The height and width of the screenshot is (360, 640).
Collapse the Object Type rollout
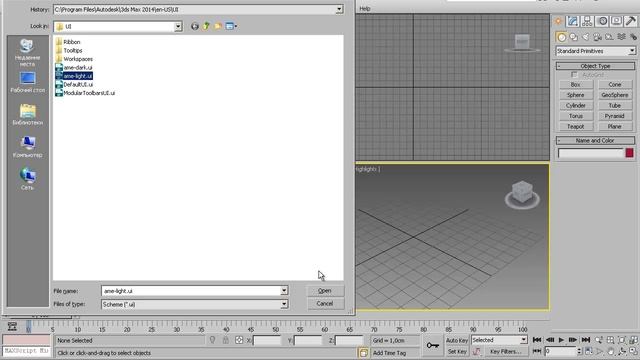click(x=595, y=66)
